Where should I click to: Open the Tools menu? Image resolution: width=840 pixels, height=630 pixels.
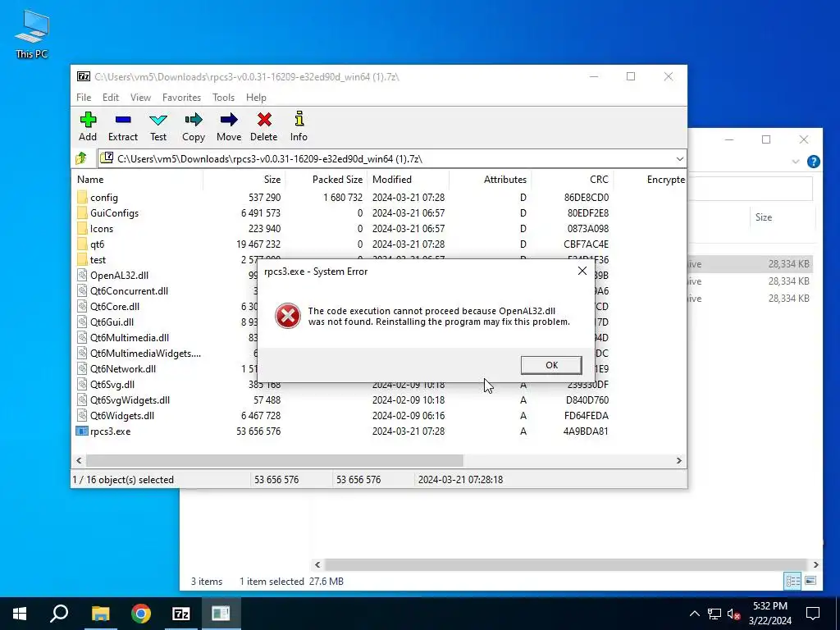point(223,98)
